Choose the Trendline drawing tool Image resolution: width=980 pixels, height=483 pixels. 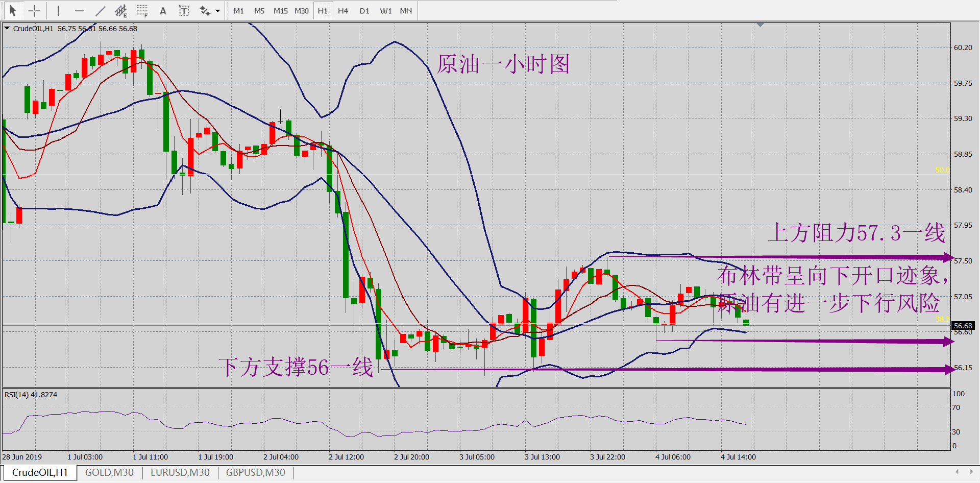pos(100,10)
